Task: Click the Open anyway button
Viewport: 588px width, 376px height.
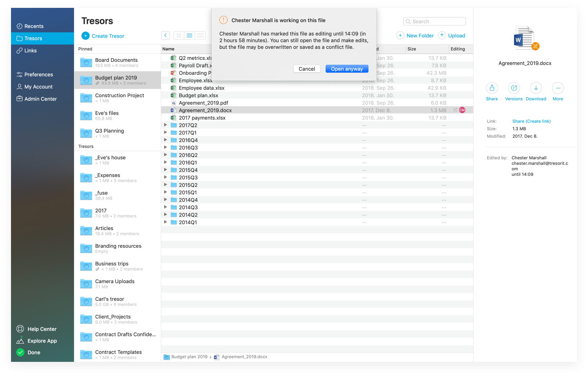Action: point(347,69)
